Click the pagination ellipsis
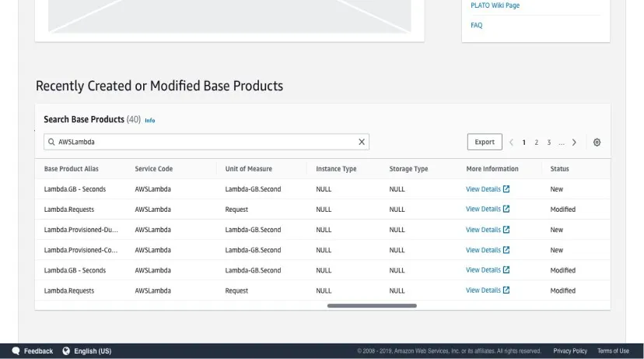Image resolution: width=644 pixels, height=359 pixels. coord(562,143)
